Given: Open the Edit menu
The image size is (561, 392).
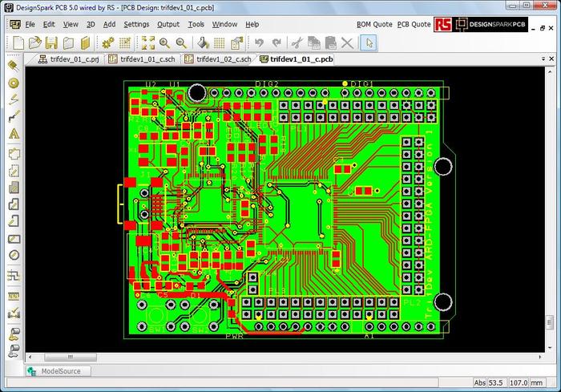Looking at the screenshot, I should [49, 24].
